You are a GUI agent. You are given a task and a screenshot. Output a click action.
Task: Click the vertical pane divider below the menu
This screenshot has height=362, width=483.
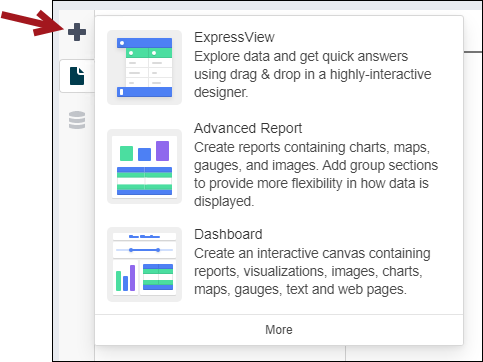pyautogui.click(x=346, y=353)
